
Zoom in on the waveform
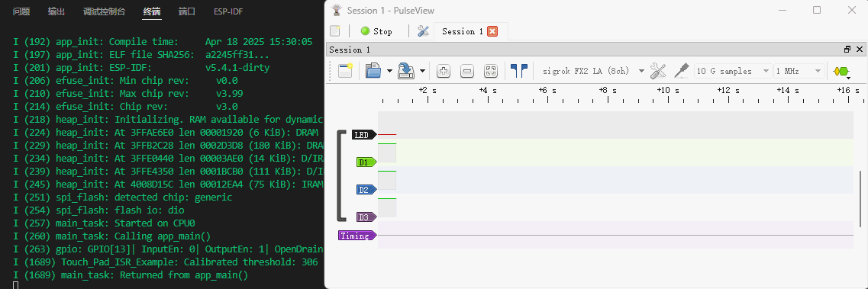(x=444, y=71)
